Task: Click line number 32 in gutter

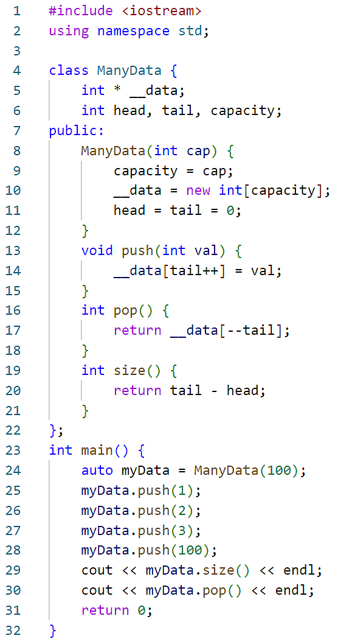Action: click(12, 631)
